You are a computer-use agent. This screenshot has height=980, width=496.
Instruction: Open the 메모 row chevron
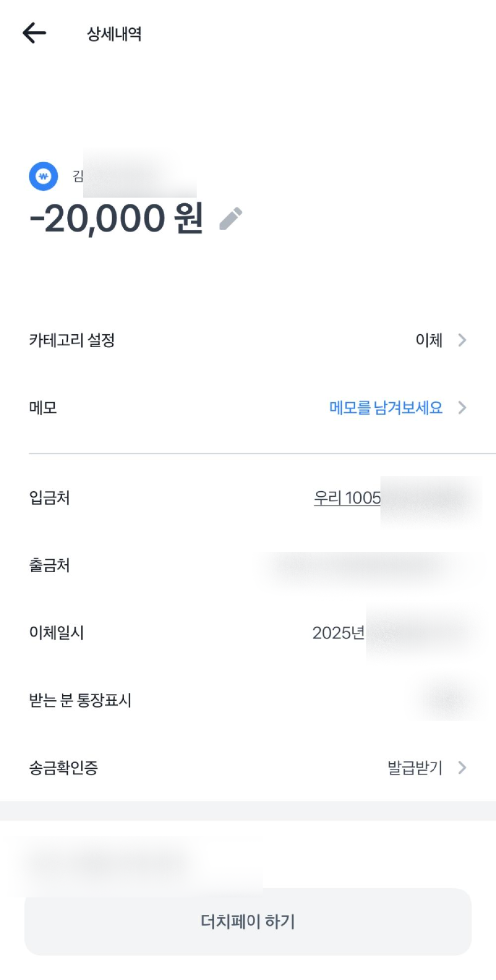462,408
